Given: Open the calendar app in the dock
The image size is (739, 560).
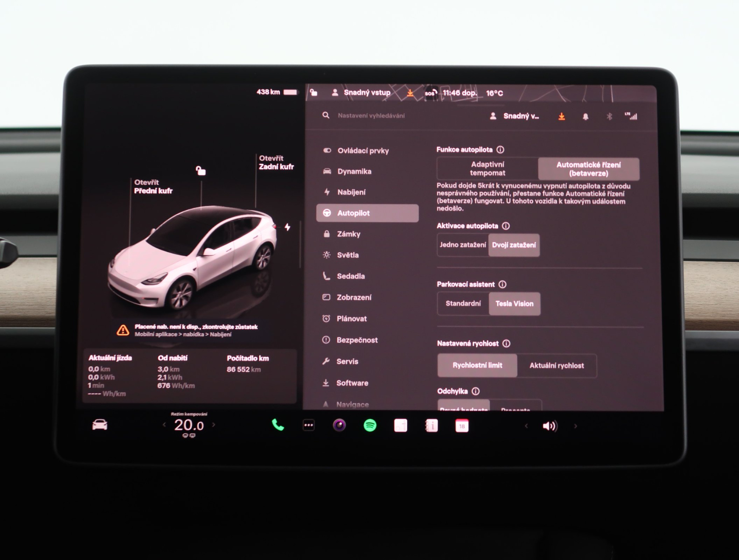Looking at the screenshot, I should (x=462, y=426).
